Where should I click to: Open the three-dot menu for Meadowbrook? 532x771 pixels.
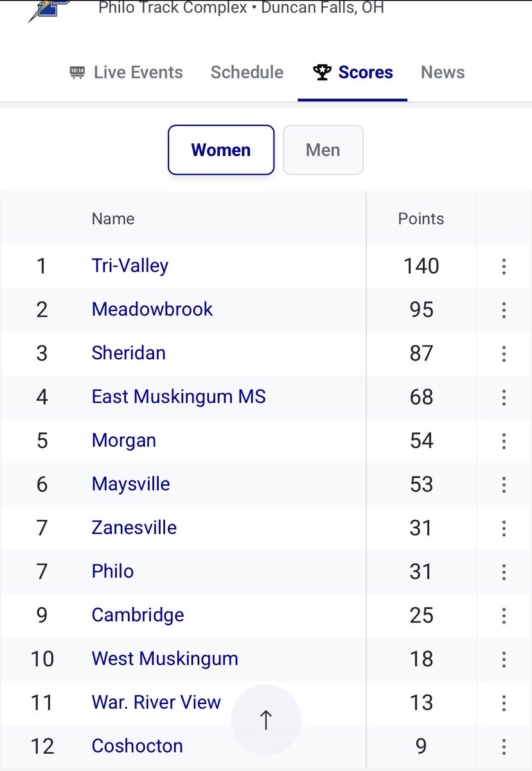pos(504,310)
